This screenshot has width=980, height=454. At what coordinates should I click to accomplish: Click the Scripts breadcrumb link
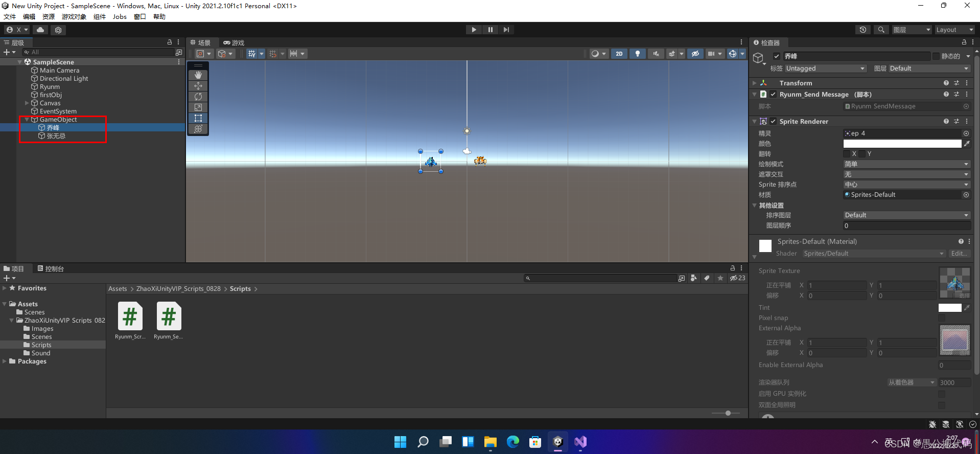click(x=240, y=289)
